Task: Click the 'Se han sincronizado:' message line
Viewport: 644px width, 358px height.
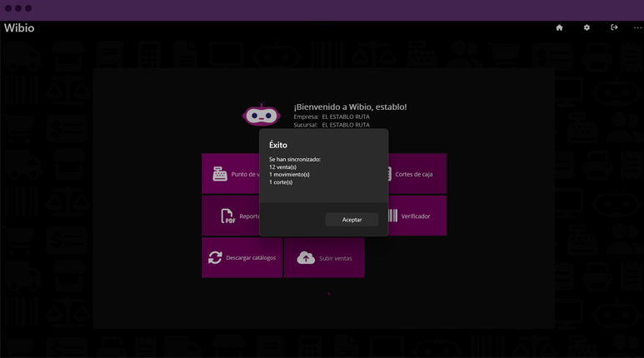Action: click(x=294, y=159)
